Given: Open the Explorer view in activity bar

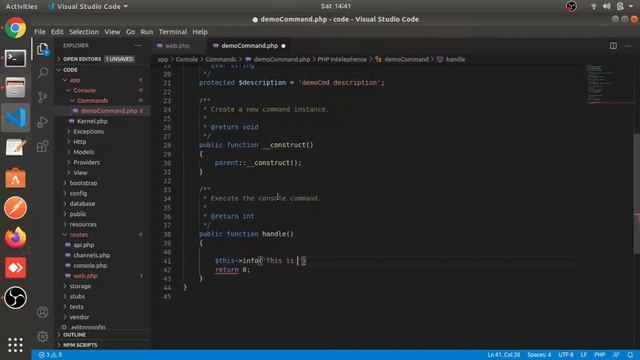Looking at the screenshot, I should (x=43, y=49).
